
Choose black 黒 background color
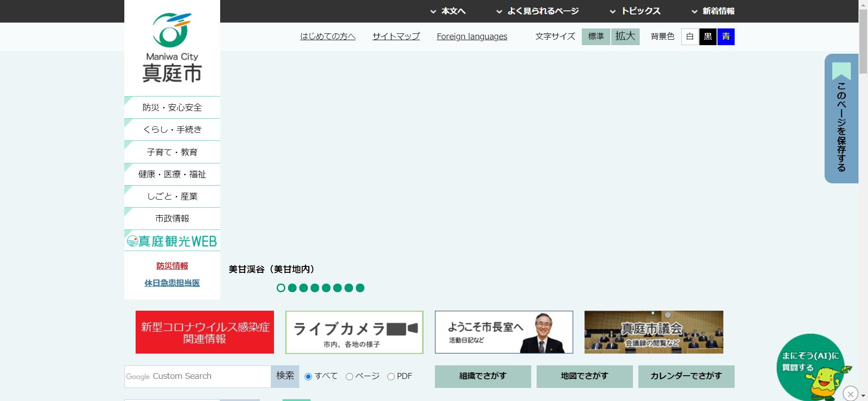pos(708,37)
